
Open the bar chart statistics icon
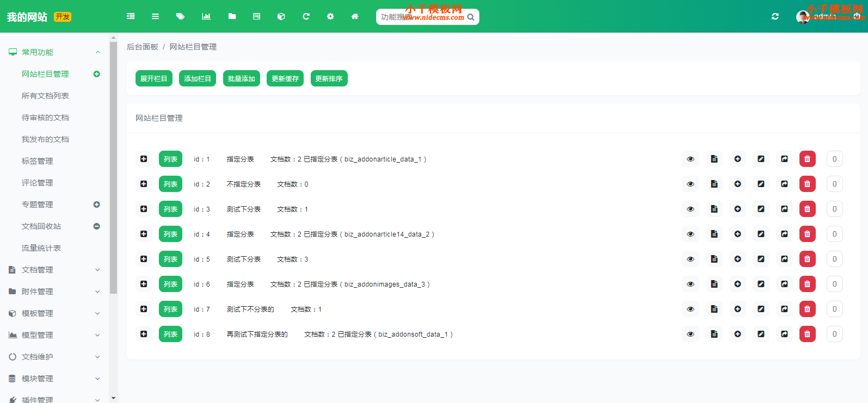click(x=206, y=16)
